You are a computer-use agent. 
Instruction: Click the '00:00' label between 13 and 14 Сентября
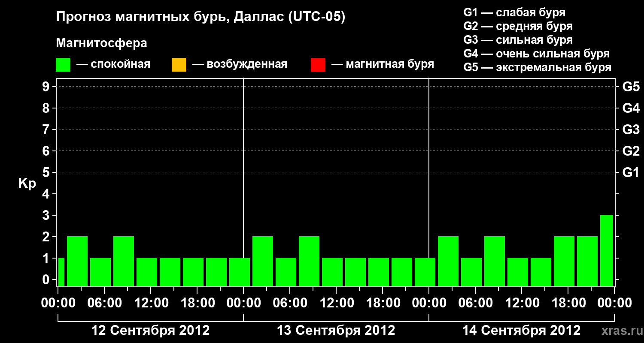pyautogui.click(x=429, y=303)
